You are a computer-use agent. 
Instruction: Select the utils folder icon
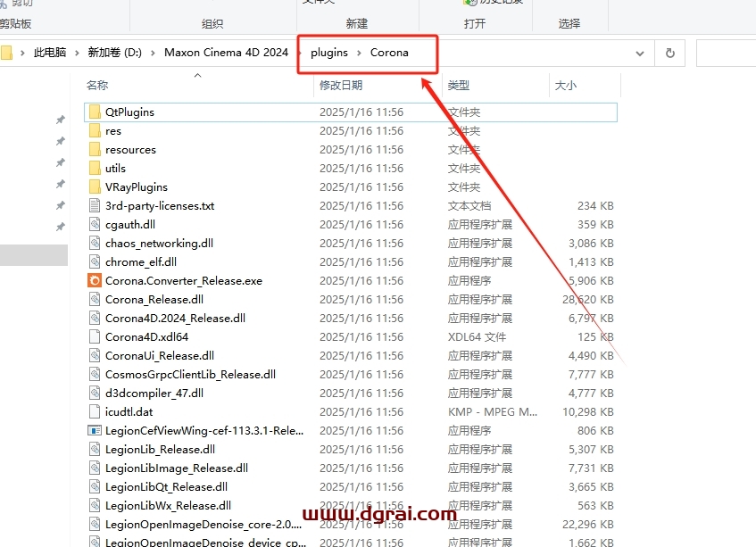coord(95,169)
